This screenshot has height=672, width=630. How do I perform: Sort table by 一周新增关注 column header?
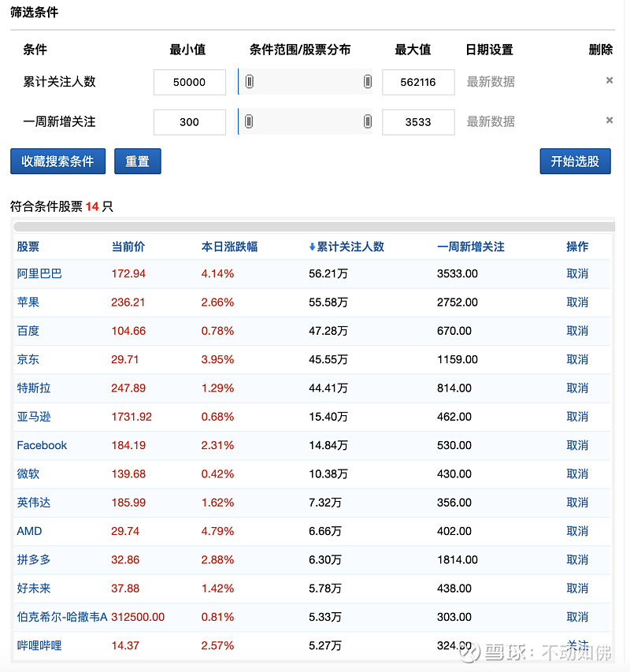pyautogui.click(x=471, y=247)
